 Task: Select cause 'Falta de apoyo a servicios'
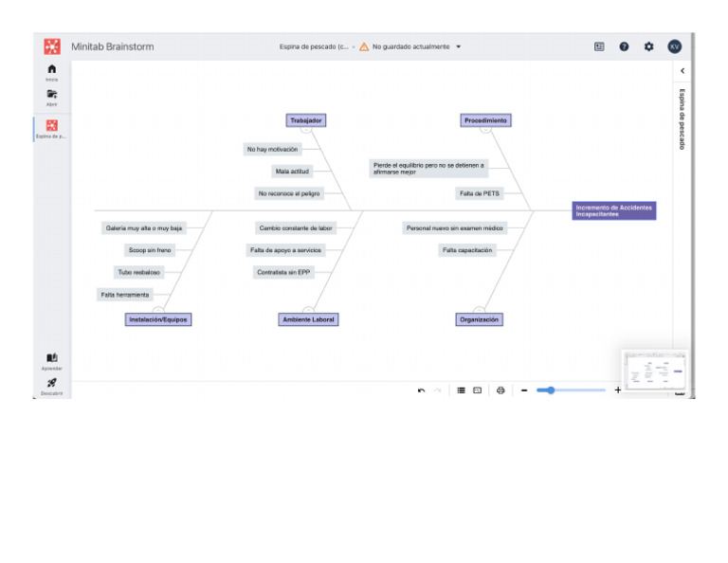pos(285,250)
